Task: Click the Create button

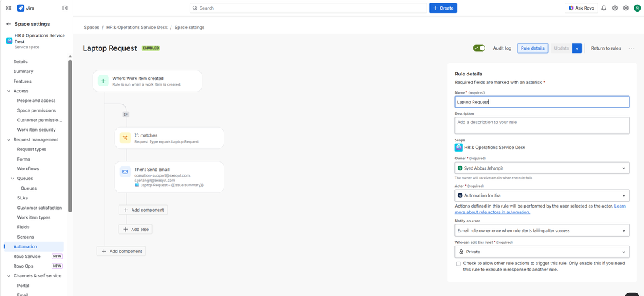Action: click(443, 8)
